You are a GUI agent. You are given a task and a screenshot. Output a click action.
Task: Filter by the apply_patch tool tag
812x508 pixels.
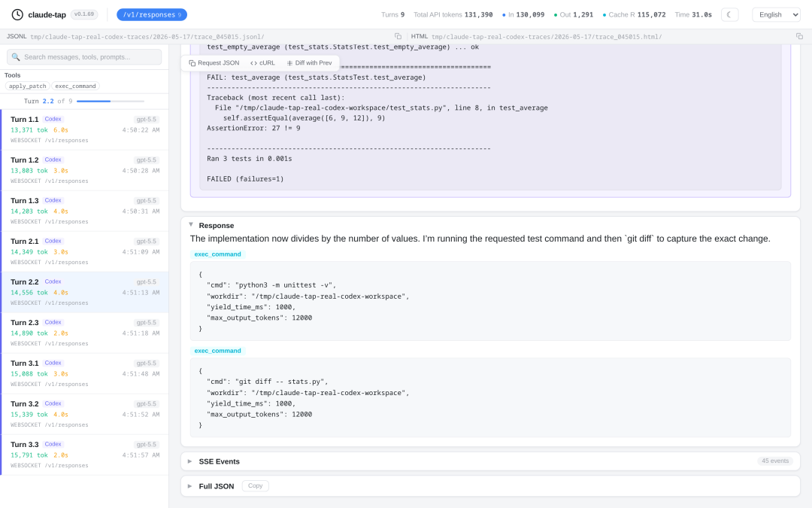pyautogui.click(x=28, y=86)
